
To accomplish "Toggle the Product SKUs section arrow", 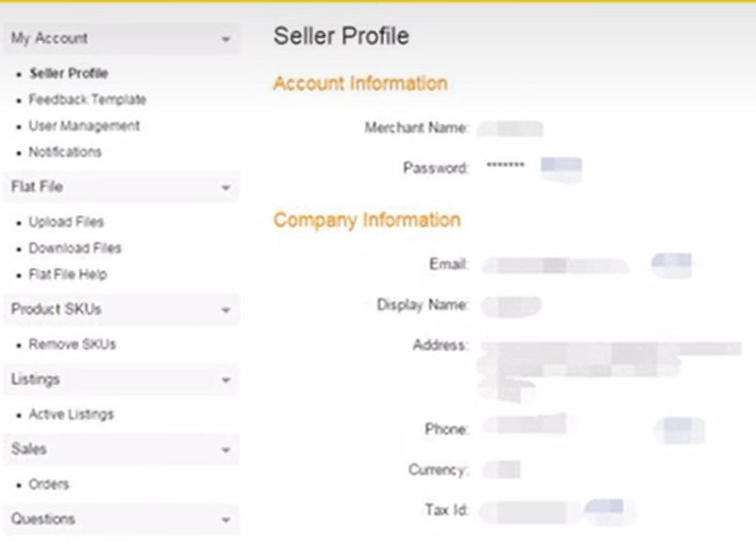I will tap(226, 310).
